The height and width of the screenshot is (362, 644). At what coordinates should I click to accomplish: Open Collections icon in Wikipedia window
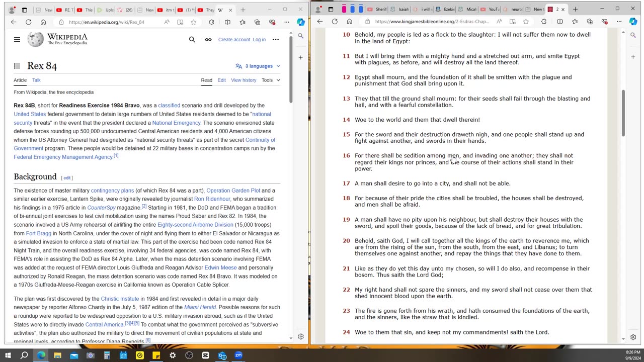pos(257,22)
